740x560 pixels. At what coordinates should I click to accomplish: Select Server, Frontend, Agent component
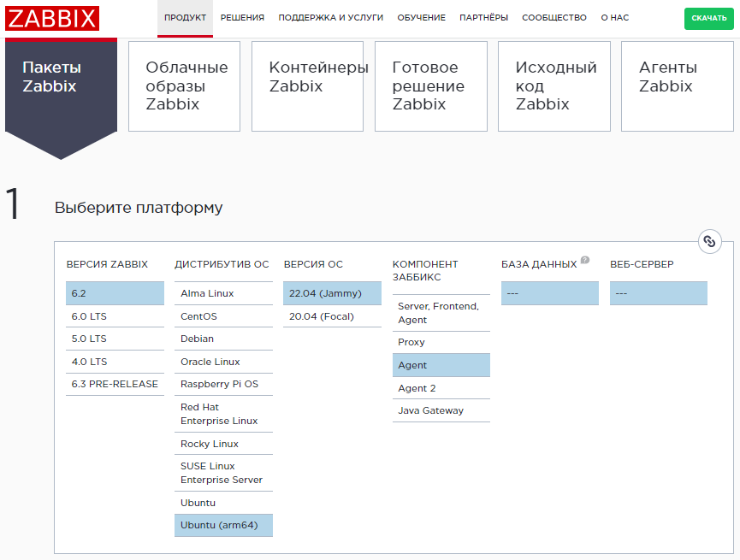click(x=441, y=313)
